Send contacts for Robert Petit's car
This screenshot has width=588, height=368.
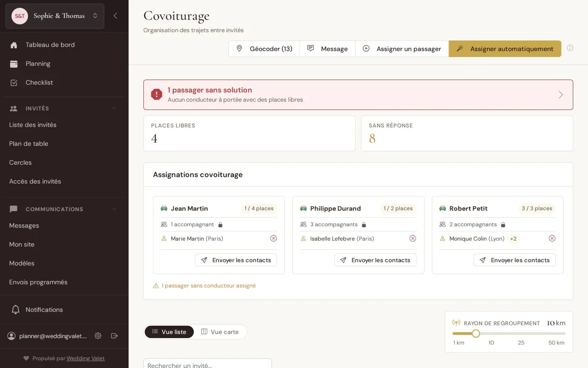pyautogui.click(x=514, y=260)
